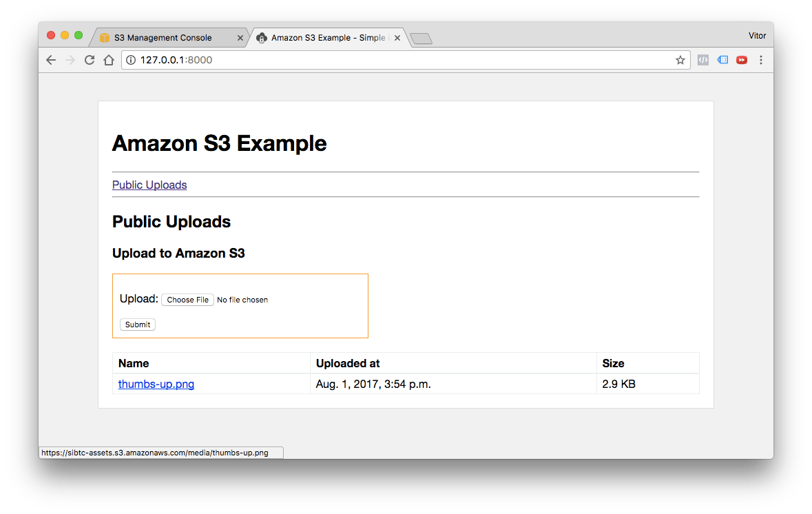Screen dimensions: 812x514
Task: Click the code (</>) extension icon
Action: pos(702,60)
